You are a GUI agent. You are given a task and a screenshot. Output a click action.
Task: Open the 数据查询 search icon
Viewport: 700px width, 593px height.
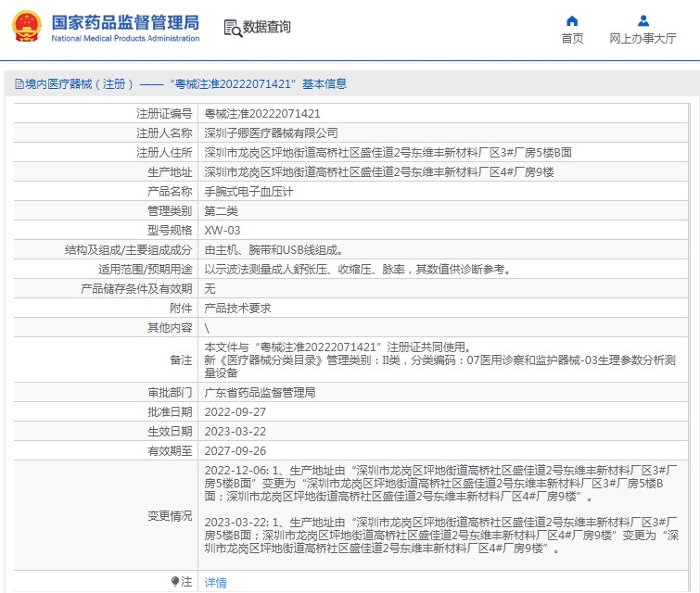[x=233, y=28]
